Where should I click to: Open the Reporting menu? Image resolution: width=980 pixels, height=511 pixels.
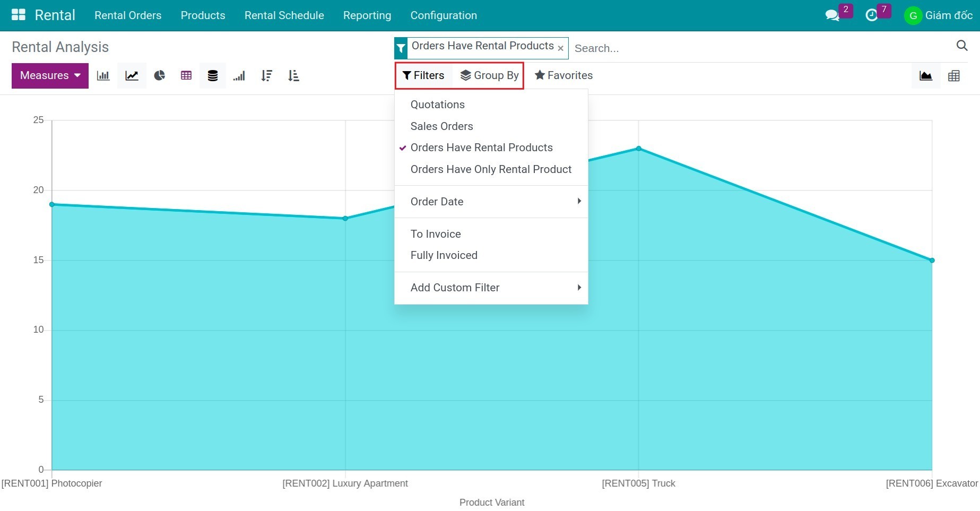tap(367, 15)
